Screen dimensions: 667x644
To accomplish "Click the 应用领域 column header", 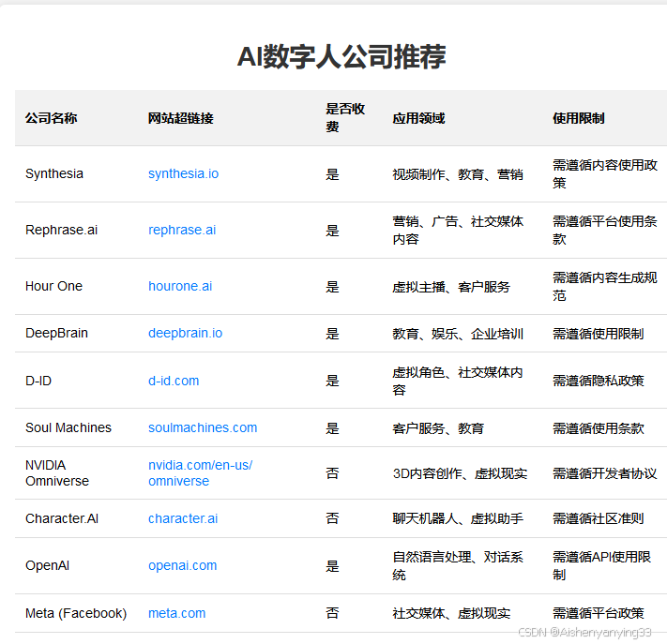I will click(x=418, y=118).
